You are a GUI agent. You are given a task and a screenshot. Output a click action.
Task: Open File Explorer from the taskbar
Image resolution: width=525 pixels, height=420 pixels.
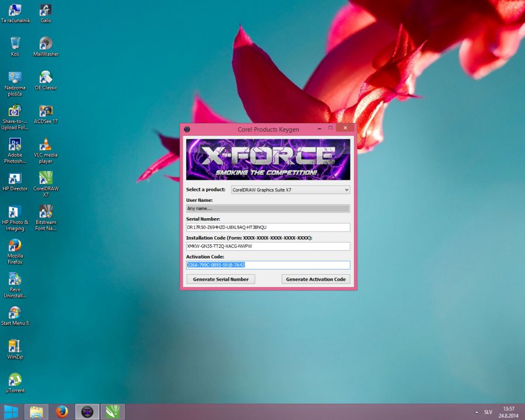click(x=37, y=412)
